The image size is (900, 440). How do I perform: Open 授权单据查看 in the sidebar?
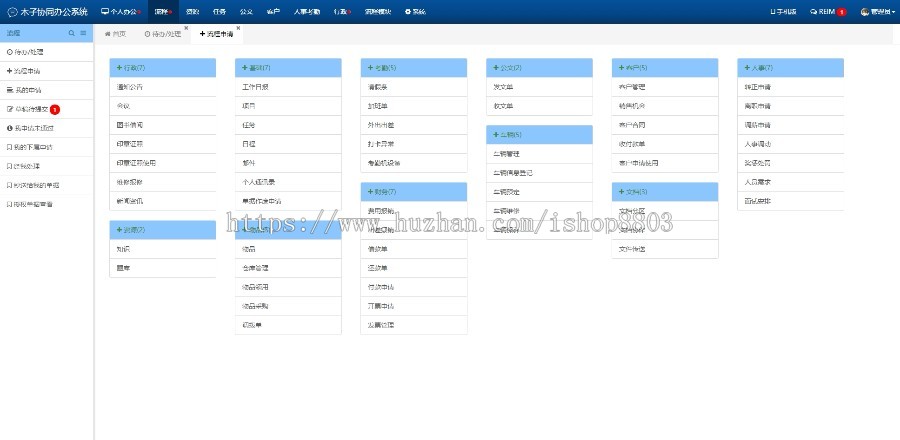coord(46,204)
